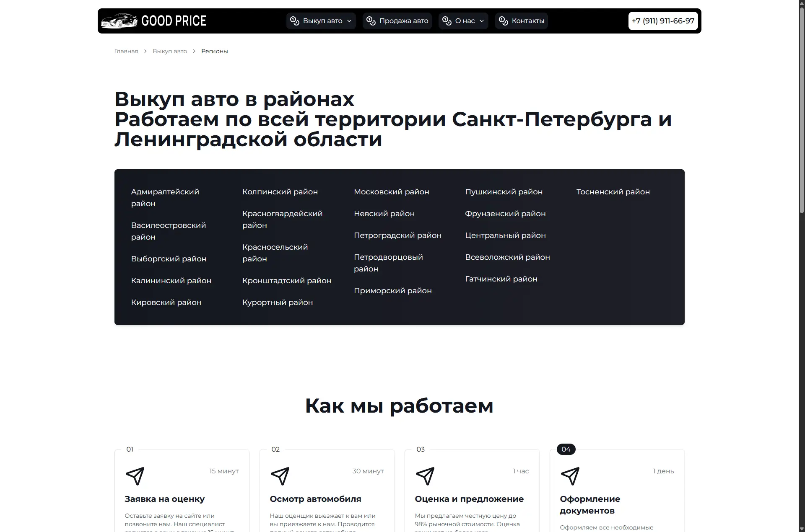Open the Гатчинский район page
The width and height of the screenshot is (805, 532).
click(501, 279)
